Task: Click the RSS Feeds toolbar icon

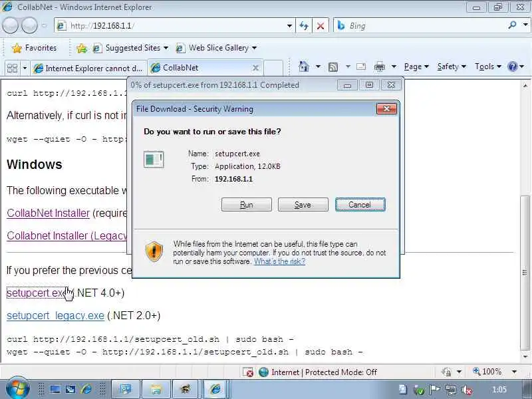Action: tap(333, 67)
